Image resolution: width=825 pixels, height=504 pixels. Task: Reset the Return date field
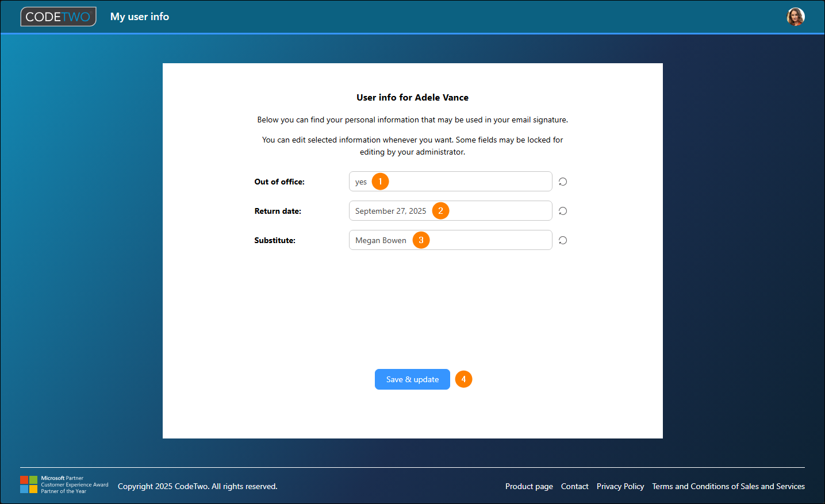coord(563,211)
